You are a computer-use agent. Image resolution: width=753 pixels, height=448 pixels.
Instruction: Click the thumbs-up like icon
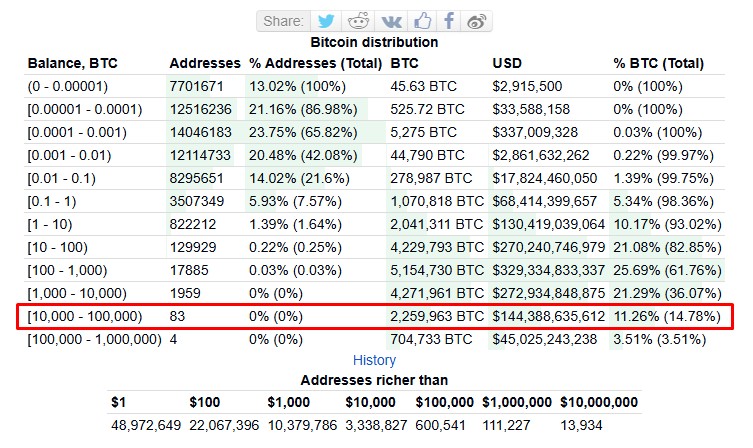pyautogui.click(x=423, y=21)
